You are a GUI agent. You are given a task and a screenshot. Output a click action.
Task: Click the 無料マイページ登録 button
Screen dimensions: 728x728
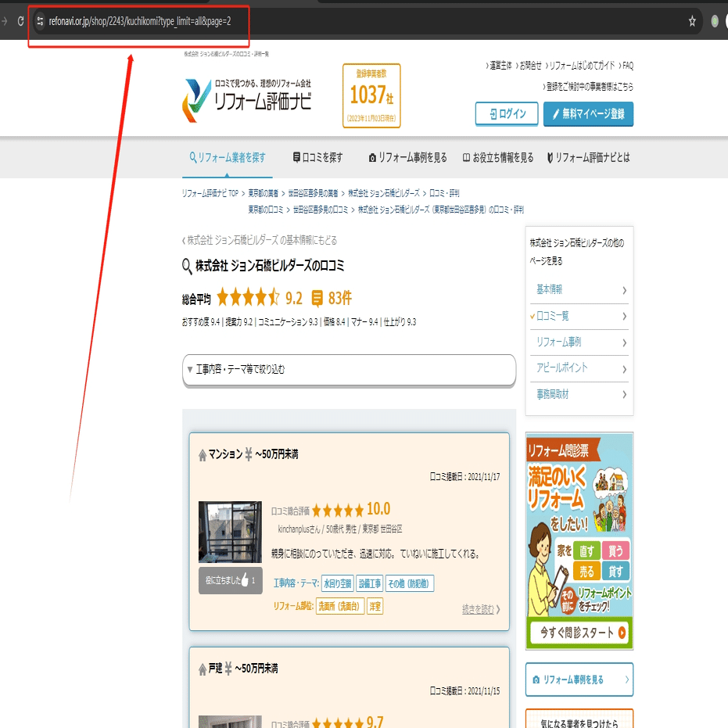tap(588, 113)
